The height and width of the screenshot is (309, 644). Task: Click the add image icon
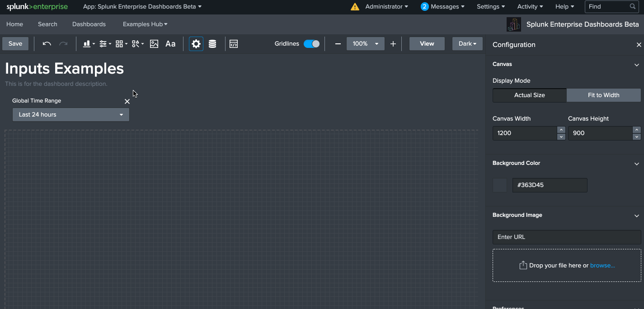[x=154, y=44]
